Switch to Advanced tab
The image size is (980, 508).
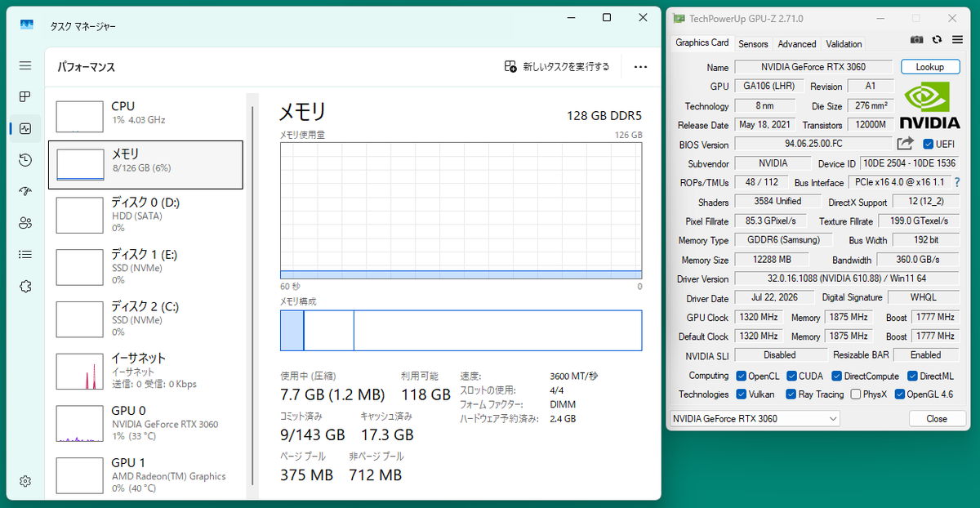point(797,44)
